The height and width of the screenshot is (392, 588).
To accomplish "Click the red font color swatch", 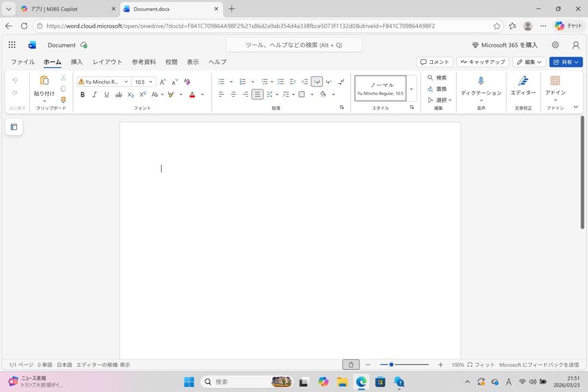I will click(x=192, y=95).
